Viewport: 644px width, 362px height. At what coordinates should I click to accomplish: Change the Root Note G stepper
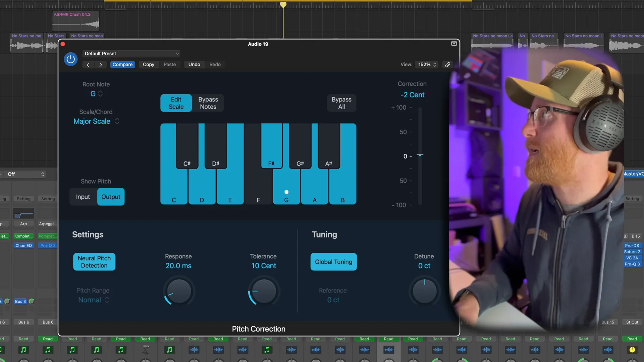[97, 94]
